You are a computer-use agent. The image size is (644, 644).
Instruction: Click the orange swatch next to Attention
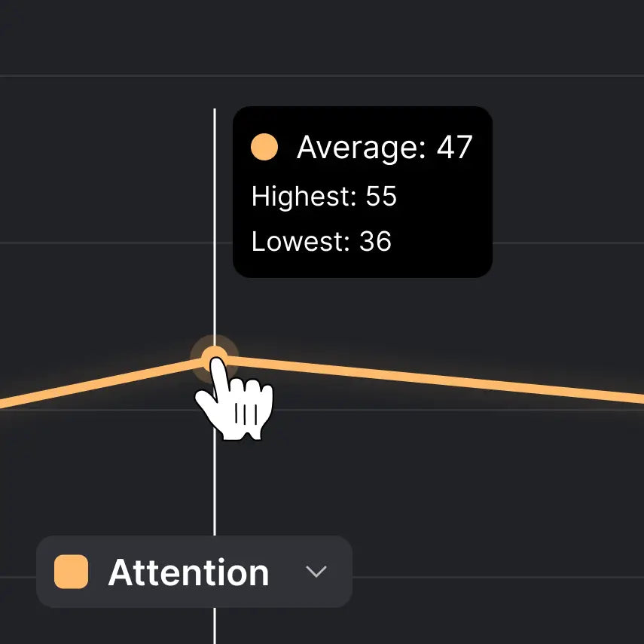(71, 572)
